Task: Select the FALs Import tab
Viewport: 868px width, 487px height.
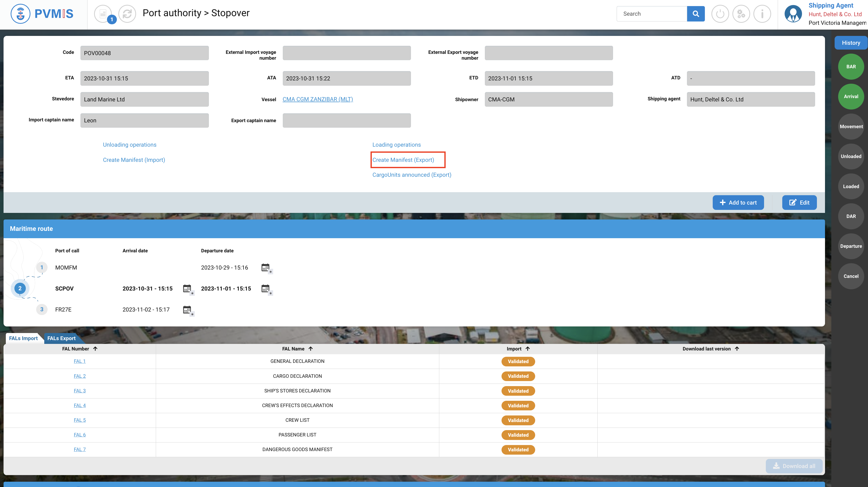Action: (23, 338)
